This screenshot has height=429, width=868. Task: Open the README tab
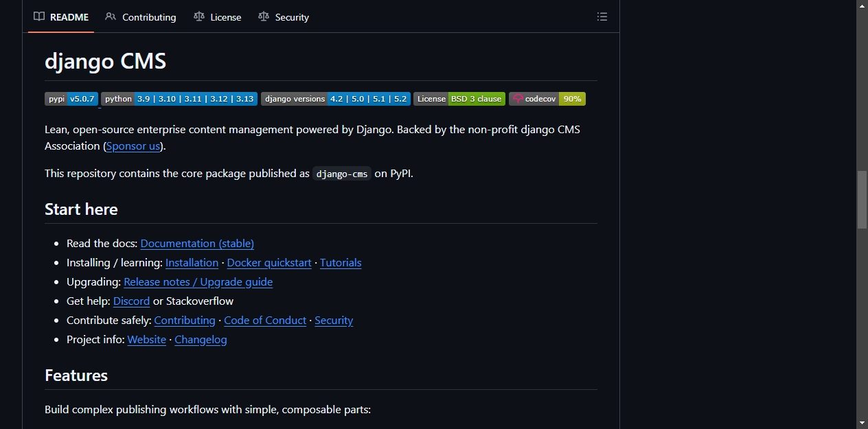tap(60, 17)
